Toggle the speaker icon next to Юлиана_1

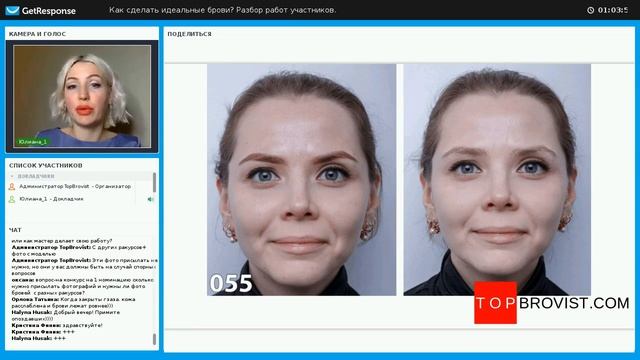coord(151,199)
